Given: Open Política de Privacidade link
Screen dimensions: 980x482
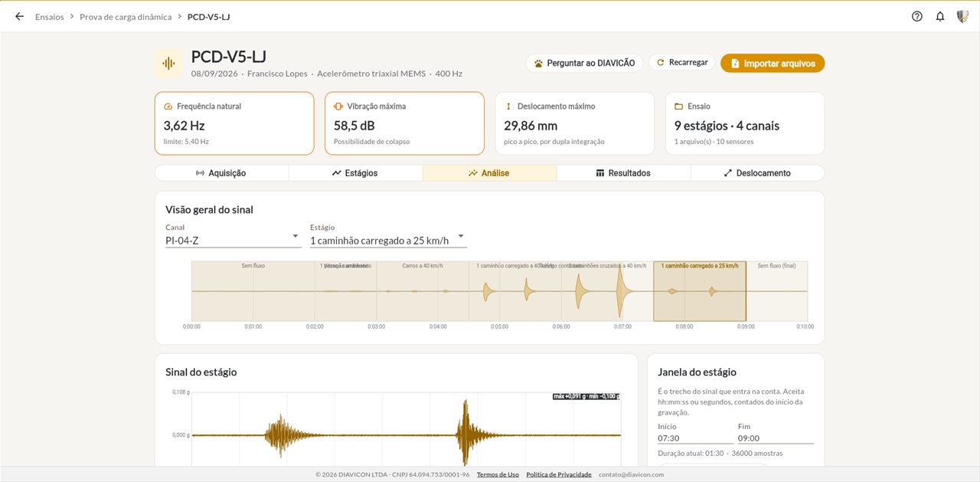Looking at the screenshot, I should [x=559, y=474].
